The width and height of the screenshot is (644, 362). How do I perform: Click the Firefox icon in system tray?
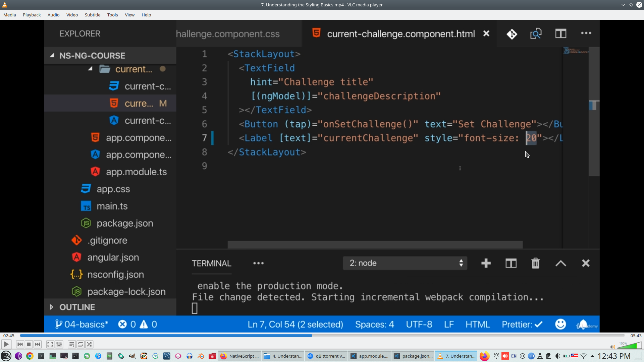[x=484, y=356]
